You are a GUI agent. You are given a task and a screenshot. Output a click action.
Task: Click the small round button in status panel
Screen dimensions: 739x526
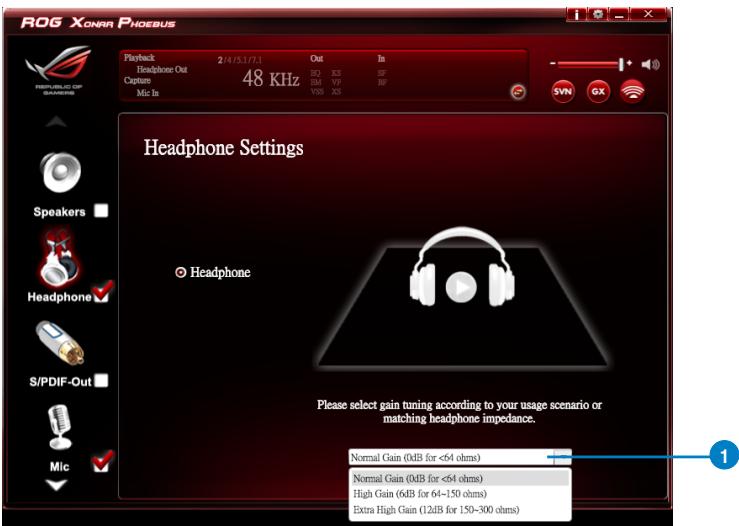518,91
